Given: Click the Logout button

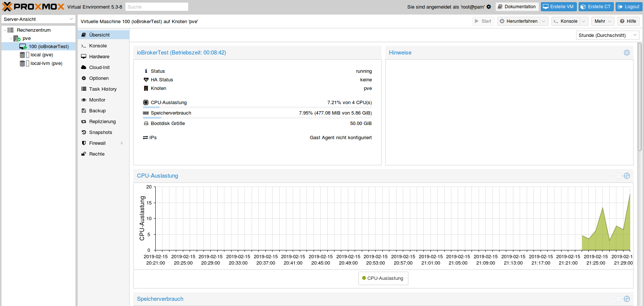Looking at the screenshot, I should (x=629, y=7).
